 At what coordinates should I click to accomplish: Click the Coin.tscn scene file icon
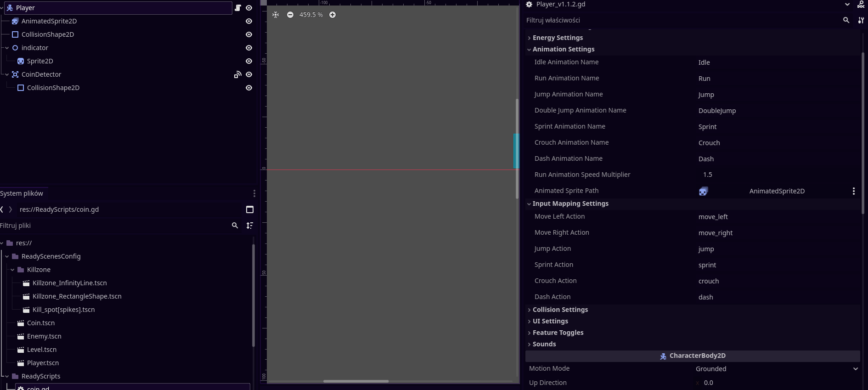[x=21, y=323]
